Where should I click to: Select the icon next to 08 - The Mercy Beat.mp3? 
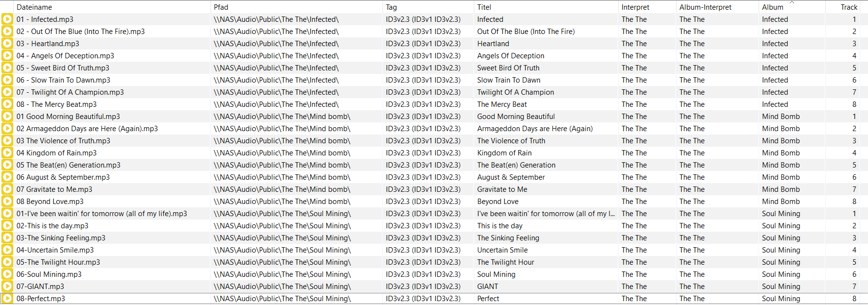coord(7,104)
